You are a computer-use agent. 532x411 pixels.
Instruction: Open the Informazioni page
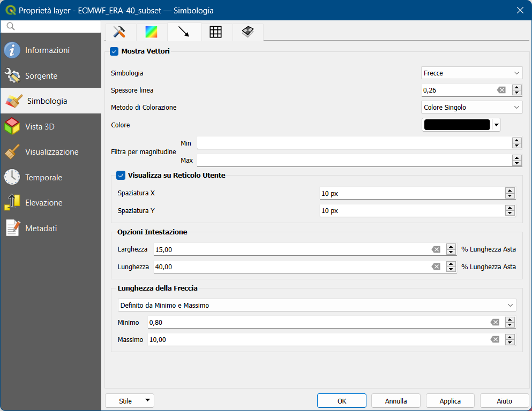pyautogui.click(x=51, y=50)
